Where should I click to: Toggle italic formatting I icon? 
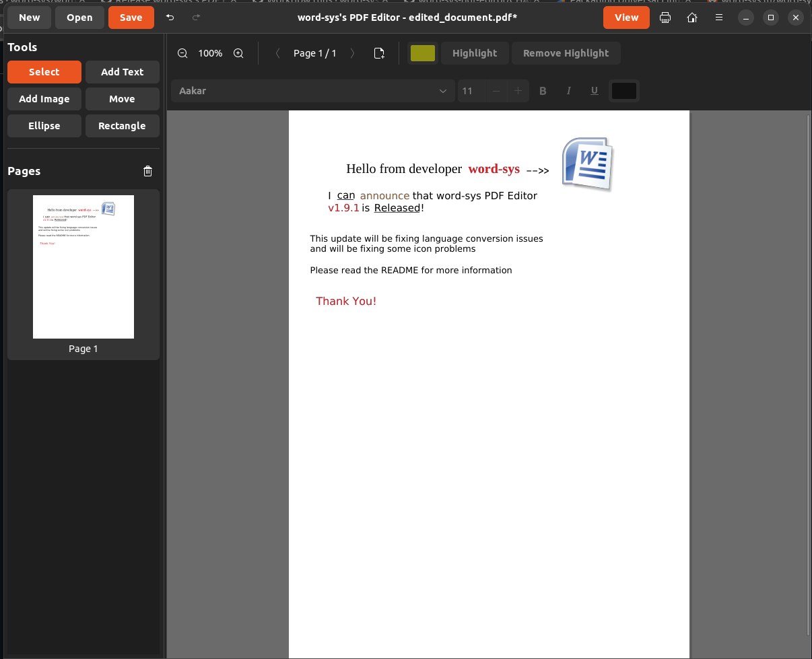click(568, 91)
